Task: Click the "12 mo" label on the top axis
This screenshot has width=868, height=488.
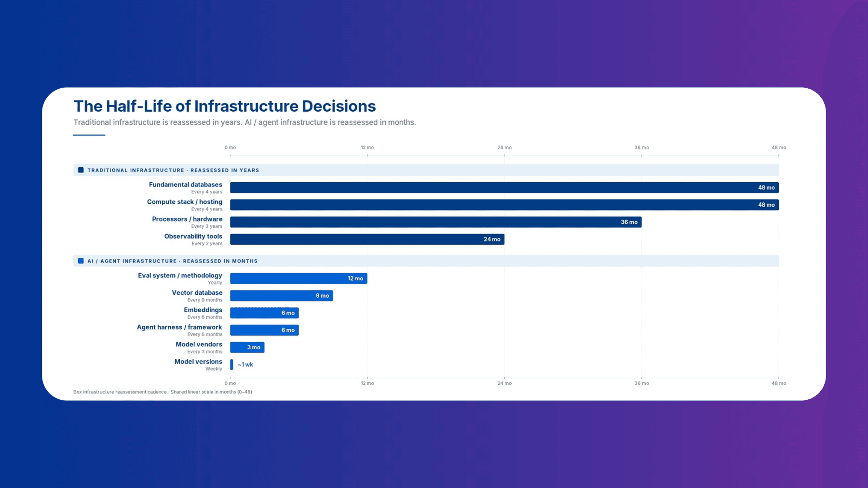Action: 367,147
